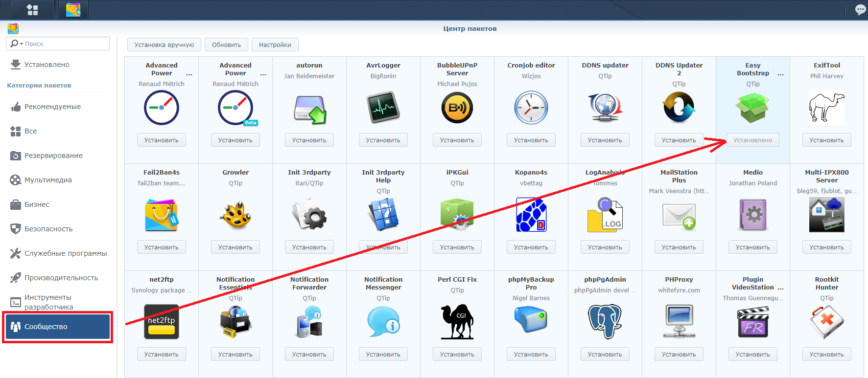Click the Package Center taskbar icon

pos(73,9)
